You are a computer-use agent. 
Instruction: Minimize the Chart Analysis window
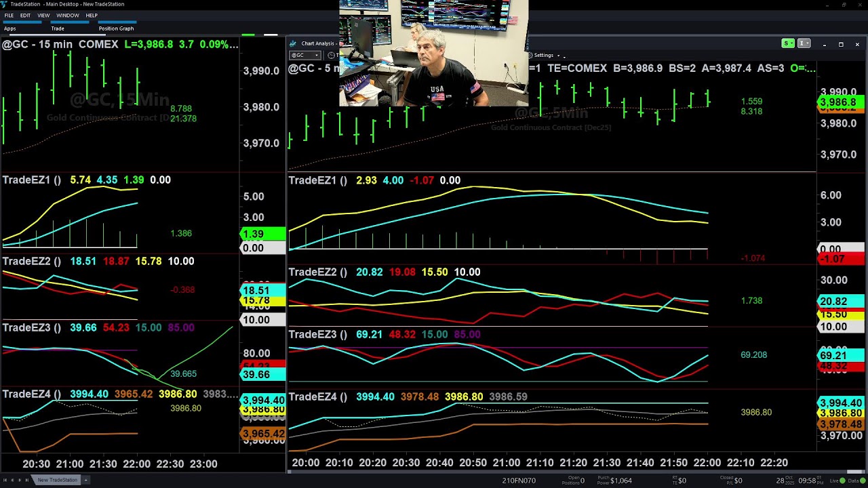point(824,44)
